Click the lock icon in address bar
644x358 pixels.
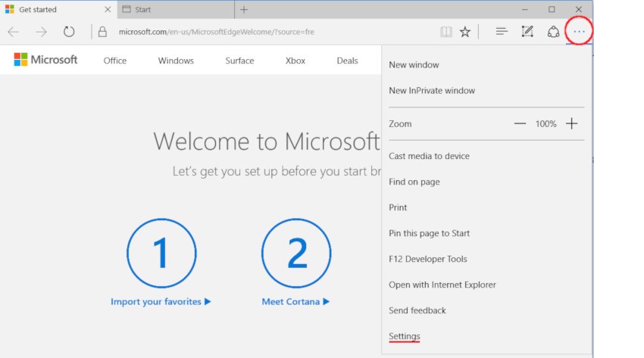pos(102,32)
